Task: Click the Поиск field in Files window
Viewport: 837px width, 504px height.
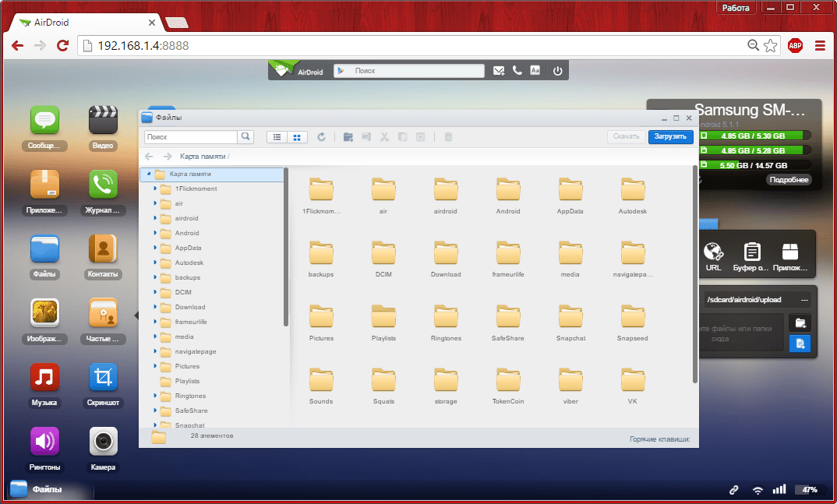Action: pyautogui.click(x=191, y=137)
